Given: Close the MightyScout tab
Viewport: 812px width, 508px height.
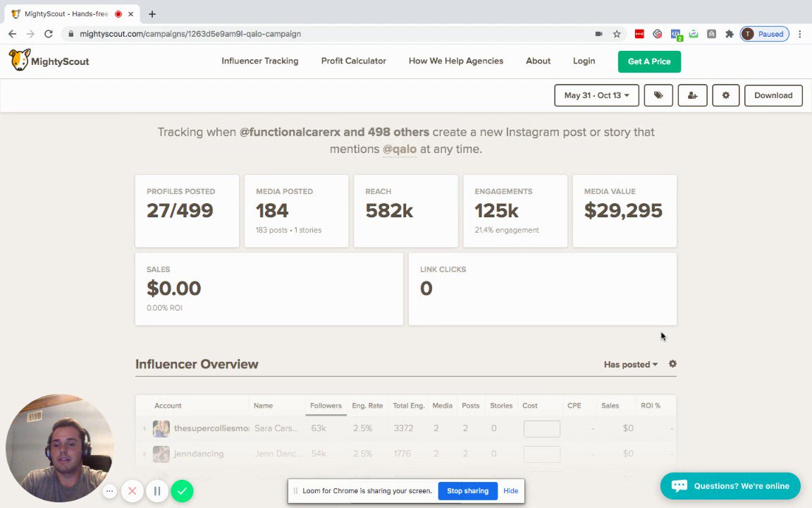Looking at the screenshot, I should click(131, 14).
